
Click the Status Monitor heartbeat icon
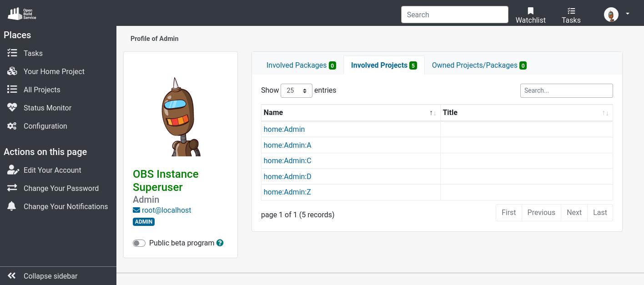coord(12,108)
